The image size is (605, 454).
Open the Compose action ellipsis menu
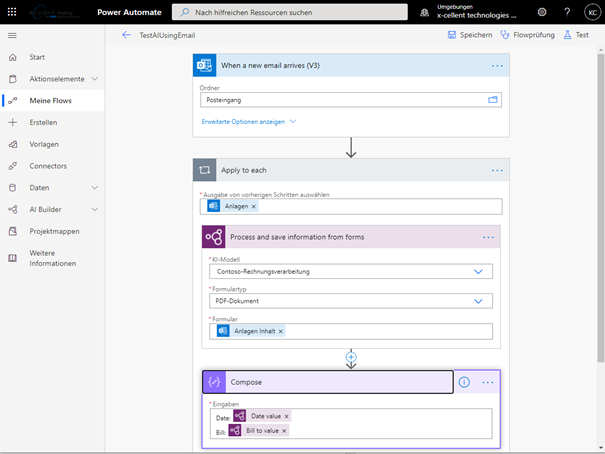(488, 382)
